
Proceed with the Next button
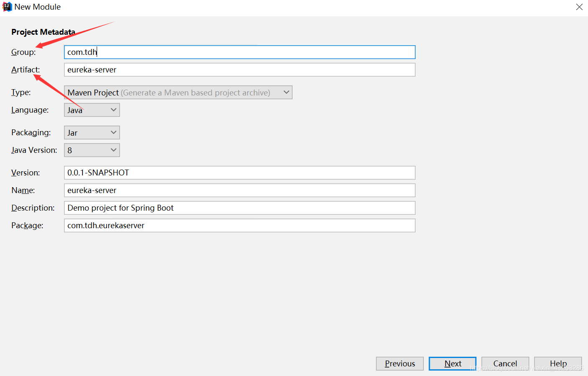pyautogui.click(x=452, y=363)
